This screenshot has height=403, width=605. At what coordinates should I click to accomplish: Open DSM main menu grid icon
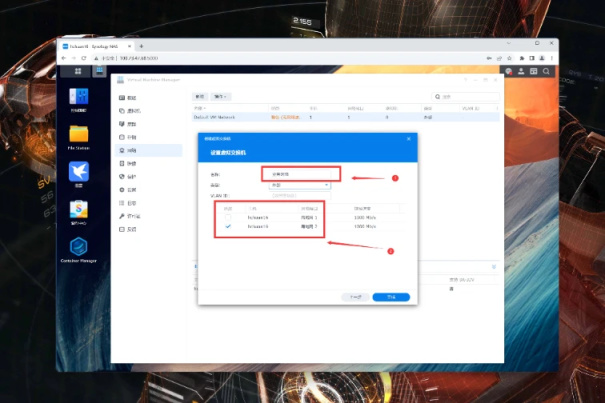click(x=78, y=71)
